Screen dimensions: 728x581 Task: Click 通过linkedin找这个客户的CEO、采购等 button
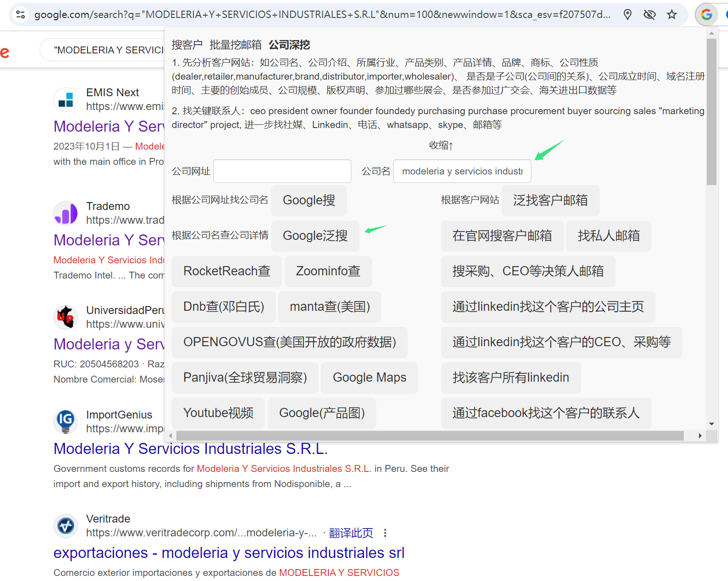pos(562,342)
